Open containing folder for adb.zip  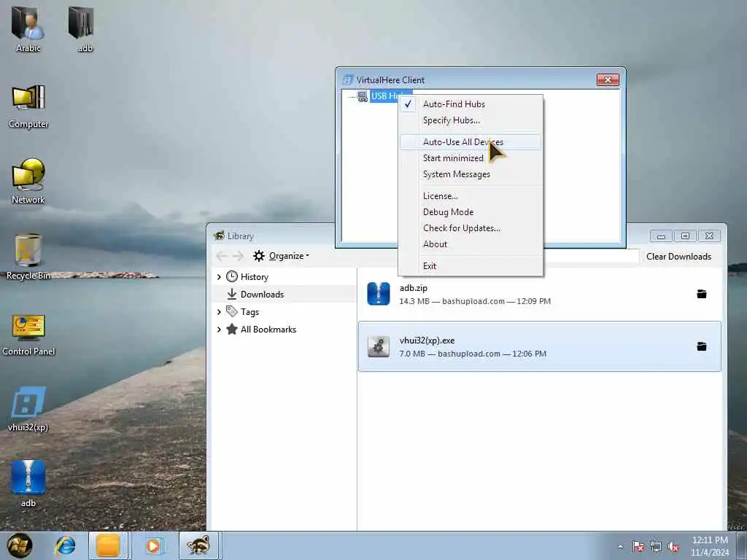702,294
